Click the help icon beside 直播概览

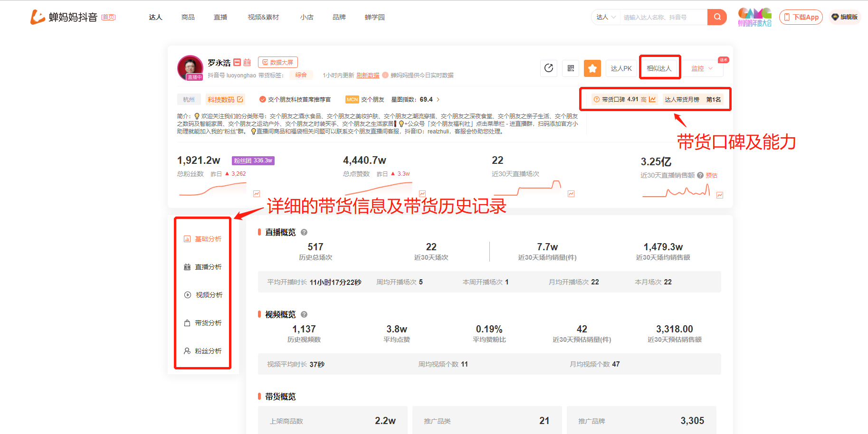[x=304, y=232]
